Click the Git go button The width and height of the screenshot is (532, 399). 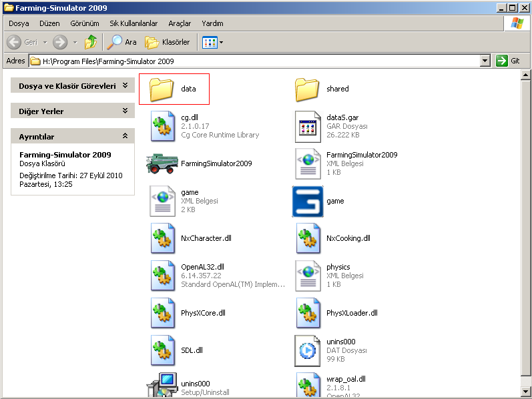[507, 61]
